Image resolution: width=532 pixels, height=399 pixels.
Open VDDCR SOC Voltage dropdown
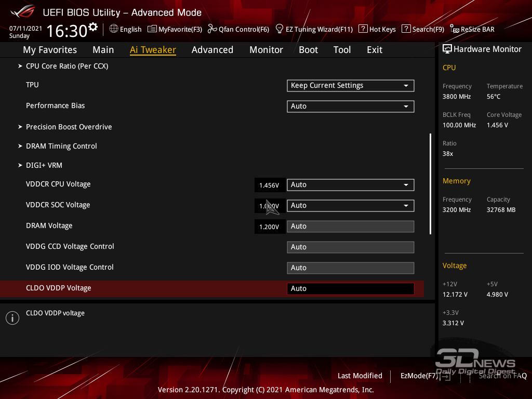pyautogui.click(x=351, y=206)
